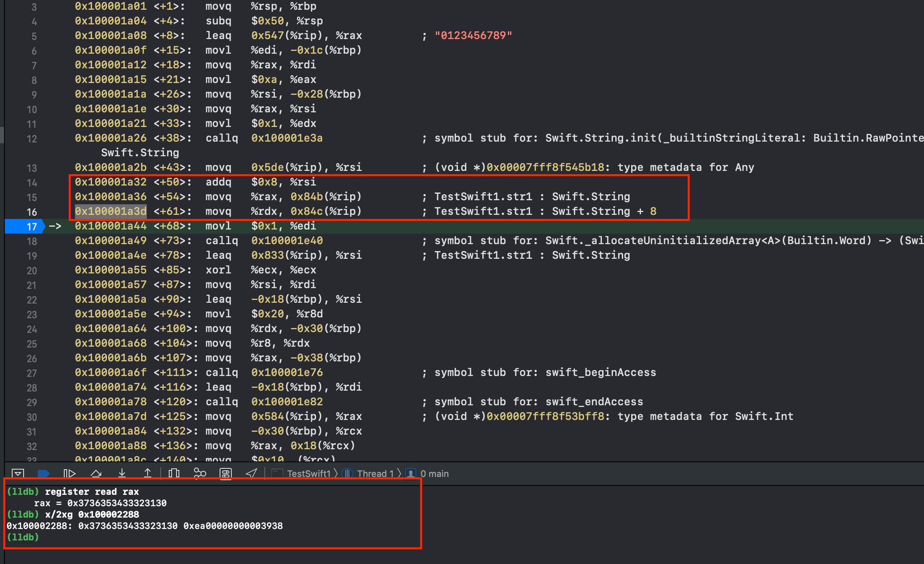Click the movl $0x20, %r8d instruction
Screen dimensions: 924x564
point(264,314)
